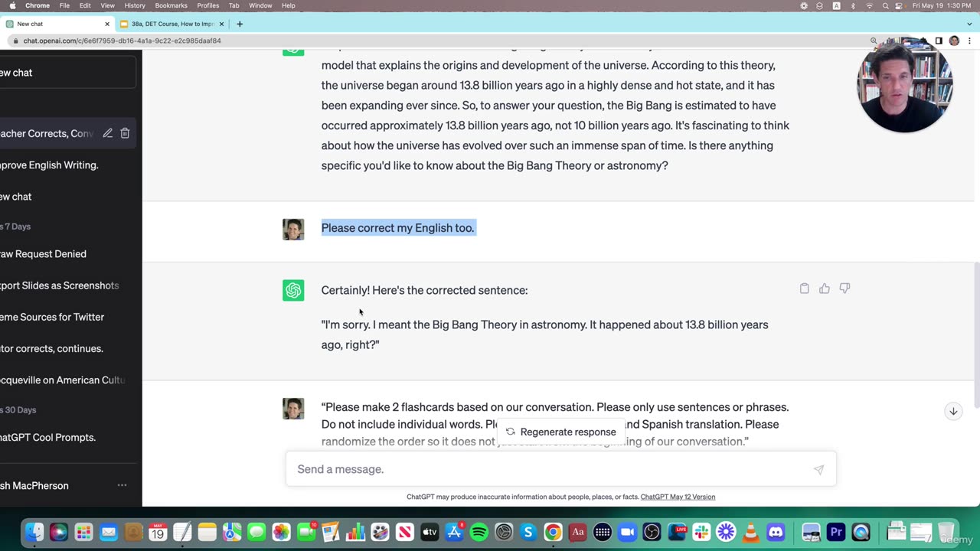Open Apple TV from the Dock
Viewport: 980px width, 551px height.
point(430,531)
